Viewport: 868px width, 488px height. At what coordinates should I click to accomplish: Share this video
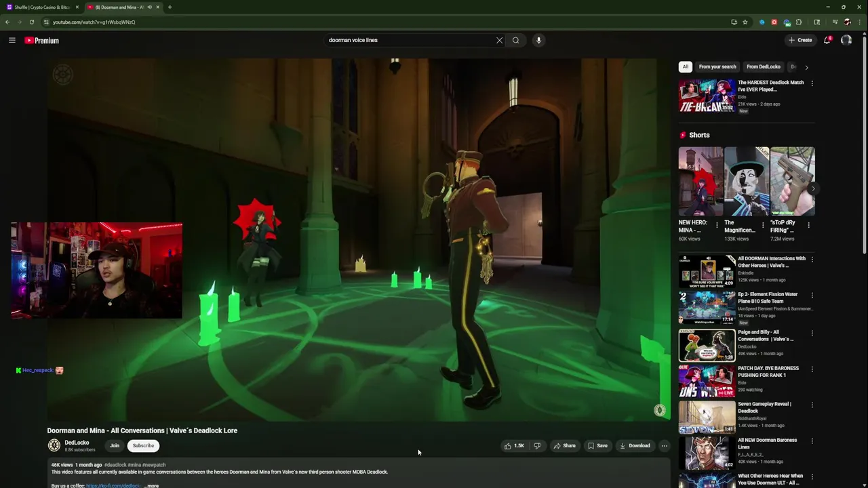click(x=565, y=446)
